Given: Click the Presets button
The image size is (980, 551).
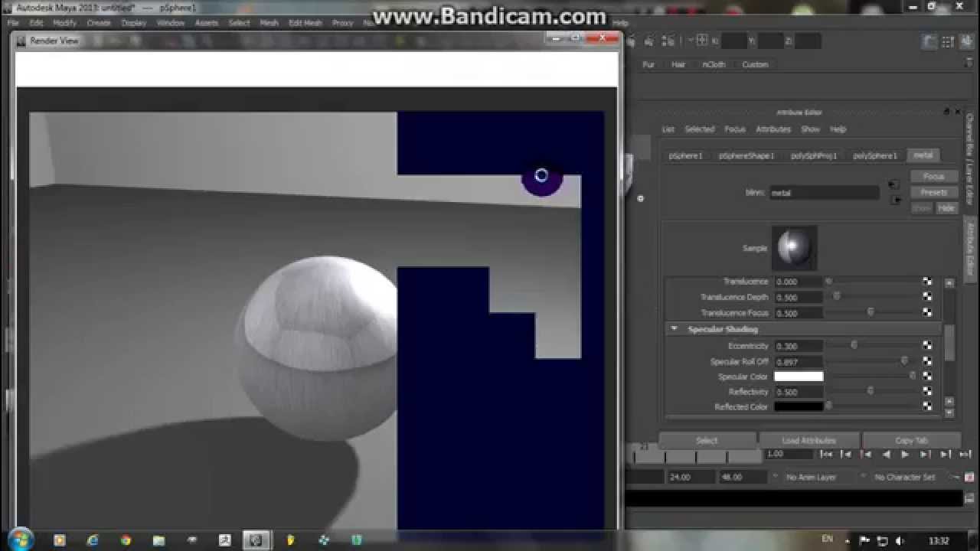Looking at the screenshot, I should pos(933,193).
